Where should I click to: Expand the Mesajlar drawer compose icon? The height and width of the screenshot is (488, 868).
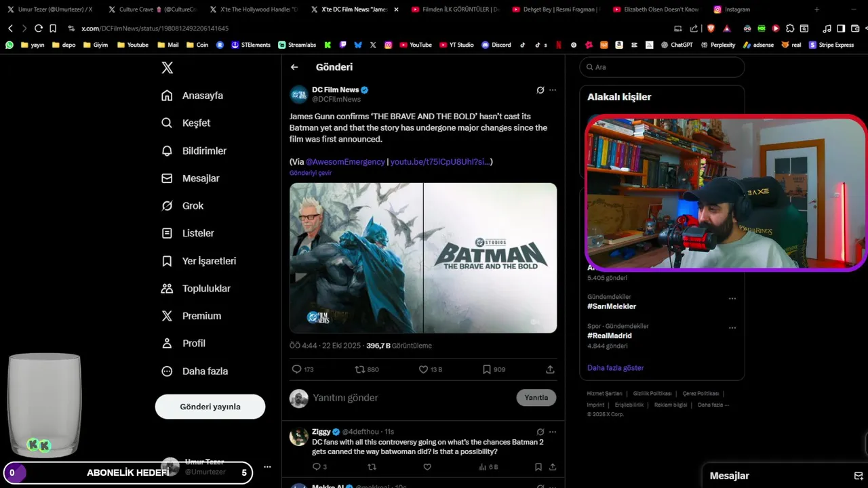[858, 476]
